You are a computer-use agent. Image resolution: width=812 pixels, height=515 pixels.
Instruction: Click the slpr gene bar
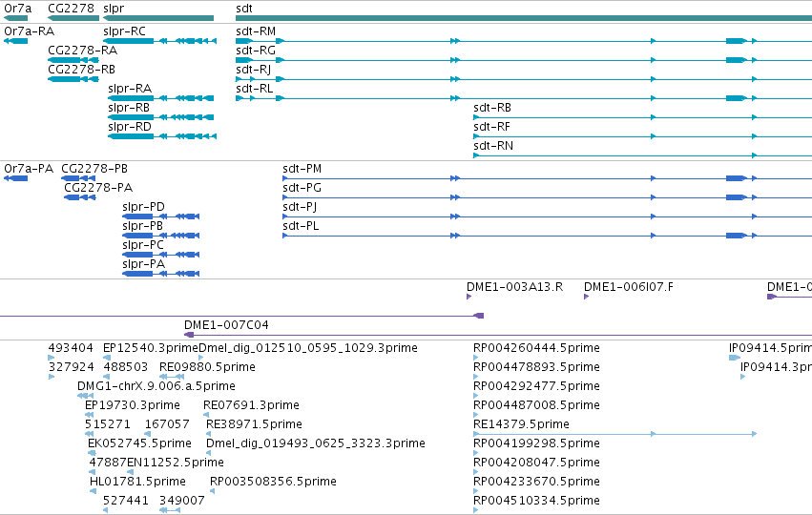(x=158, y=18)
